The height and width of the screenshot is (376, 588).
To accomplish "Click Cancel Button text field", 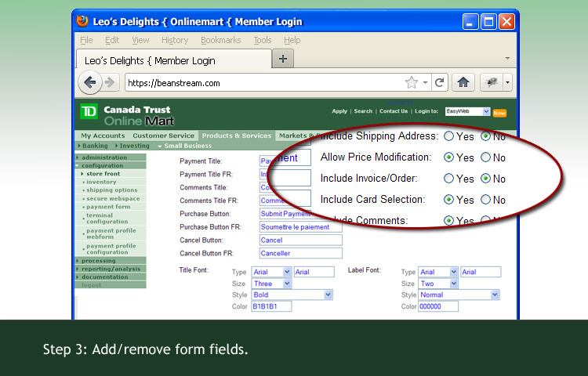I will tap(301, 240).
